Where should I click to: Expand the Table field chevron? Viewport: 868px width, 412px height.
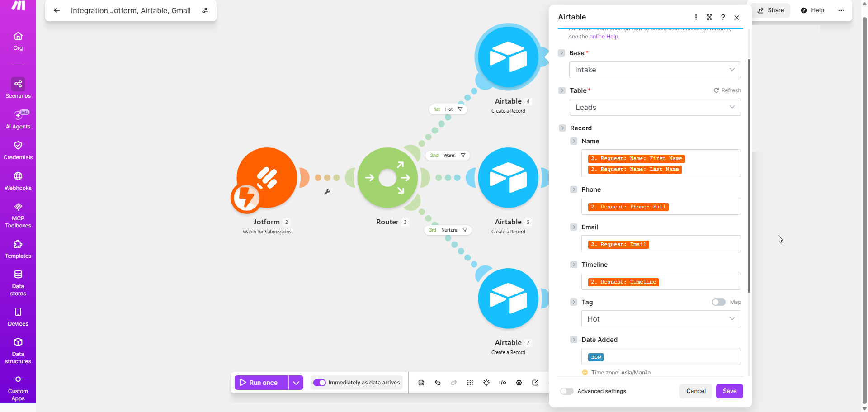pos(562,90)
